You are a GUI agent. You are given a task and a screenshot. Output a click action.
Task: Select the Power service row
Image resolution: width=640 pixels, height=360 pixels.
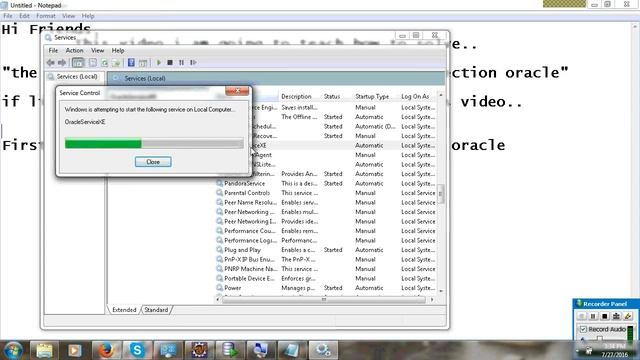pyautogui.click(x=326, y=287)
